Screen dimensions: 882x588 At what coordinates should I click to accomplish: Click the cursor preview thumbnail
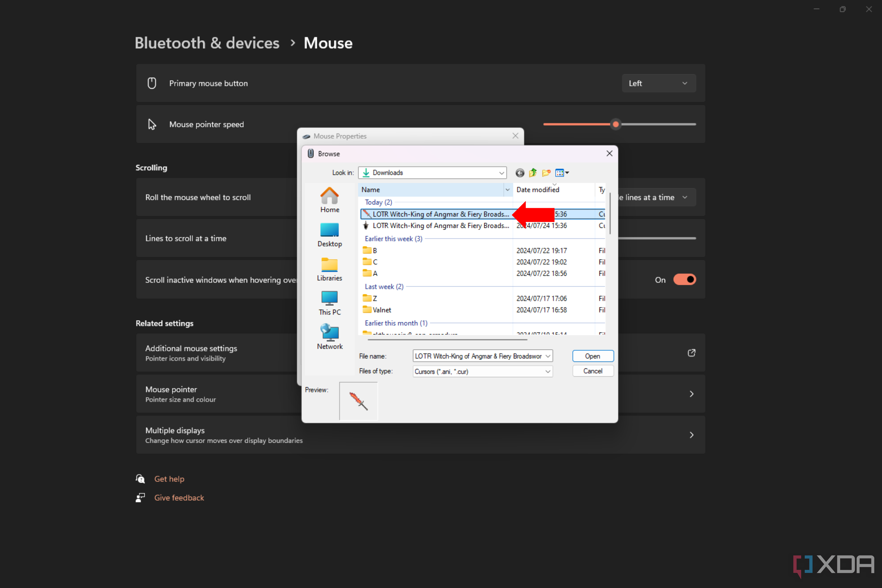[x=358, y=401]
